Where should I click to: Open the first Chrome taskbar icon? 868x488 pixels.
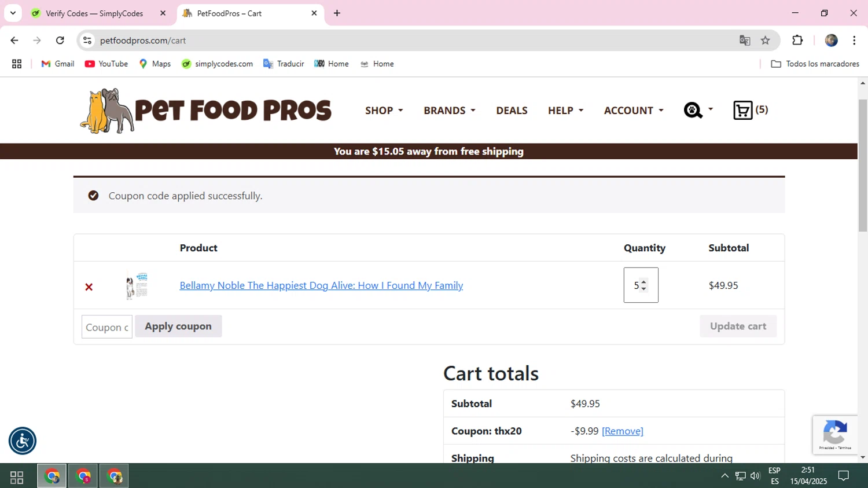[x=52, y=476]
